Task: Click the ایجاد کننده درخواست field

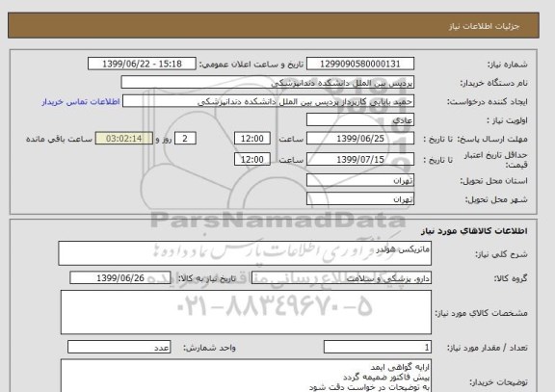Action: [x=268, y=101]
